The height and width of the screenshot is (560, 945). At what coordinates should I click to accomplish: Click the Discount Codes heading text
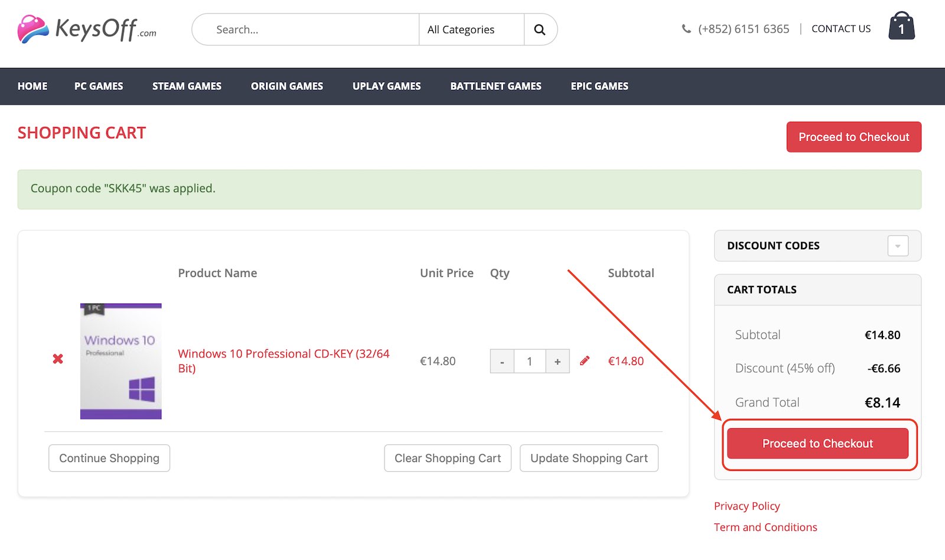click(x=773, y=246)
